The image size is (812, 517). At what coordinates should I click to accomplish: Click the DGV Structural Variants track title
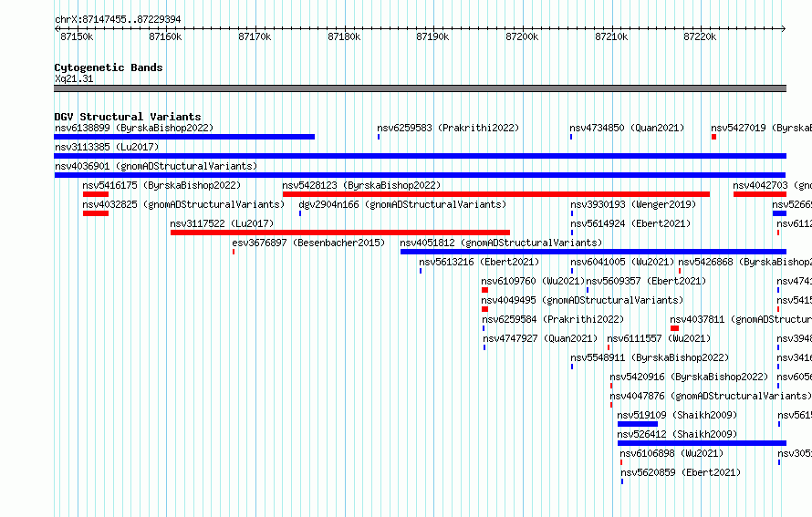pos(128,117)
